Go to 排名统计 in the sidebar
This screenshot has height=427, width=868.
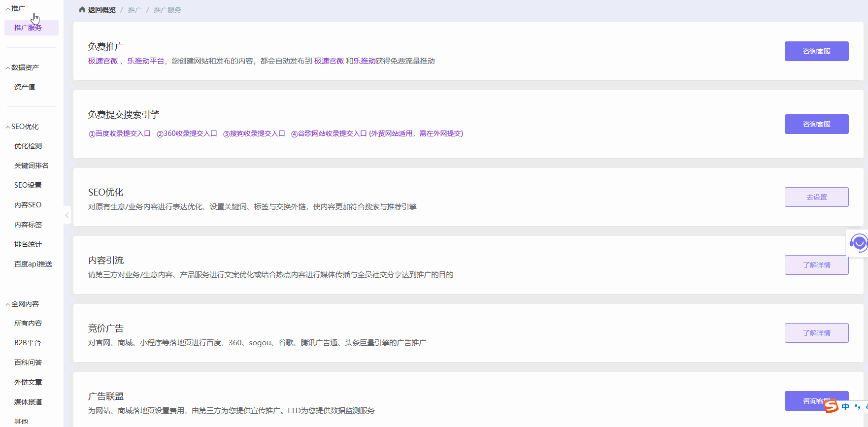point(28,244)
